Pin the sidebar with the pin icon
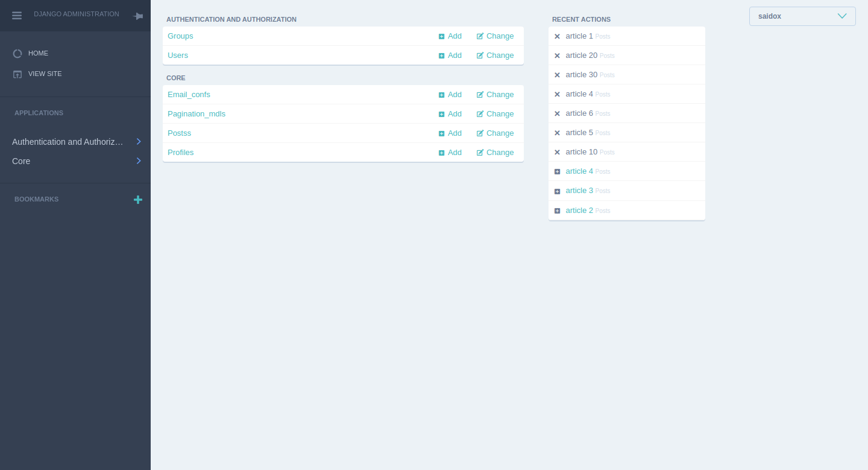Image resolution: width=868 pixels, height=470 pixels. pyautogui.click(x=138, y=15)
